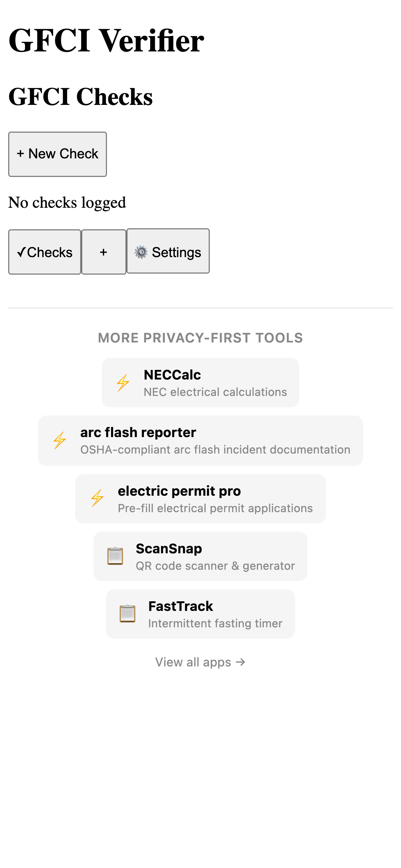Image resolution: width=401 pixels, height=868 pixels.
Task: Launch the ScanSnap QR code tool
Action: coord(200,556)
